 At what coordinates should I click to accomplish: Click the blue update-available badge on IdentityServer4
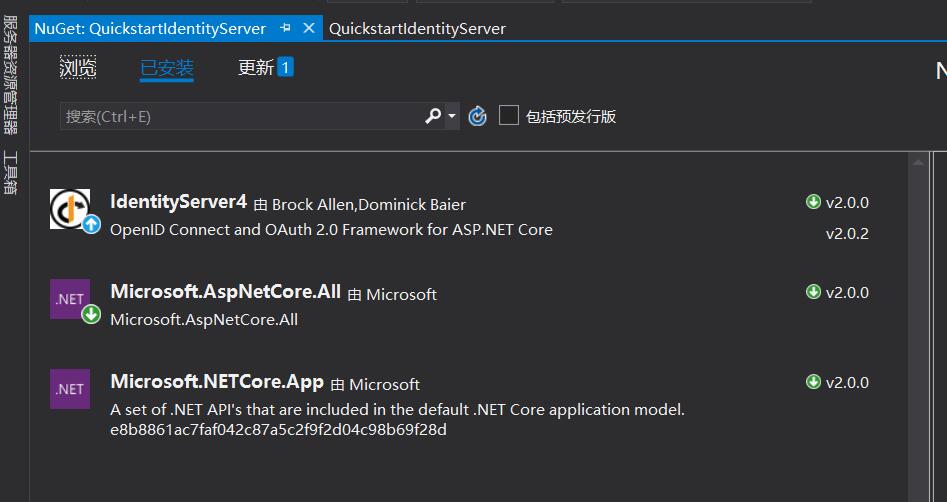91,225
